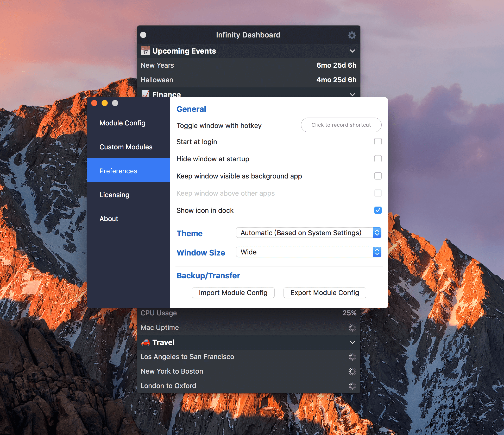
Task: Click the CPU Usage row
Action: click(249, 313)
